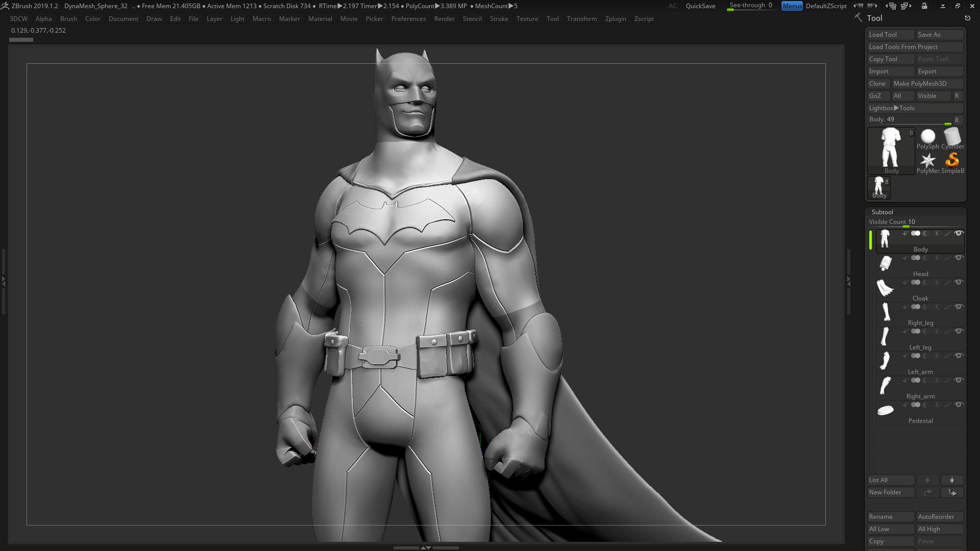The width and height of the screenshot is (980, 551).
Task: Select the SimpleBrush tool icon
Action: 952,163
